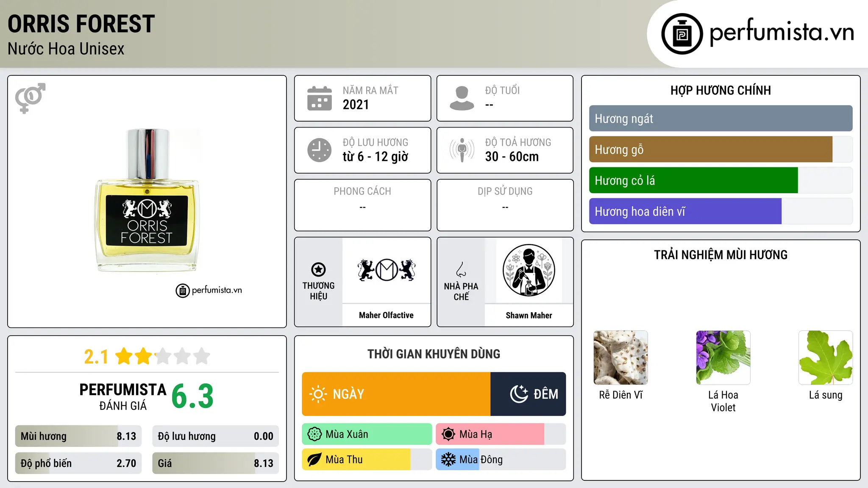This screenshot has width=868, height=488.
Task: Click the Độ lưu hương score bar
Action: 216,436
